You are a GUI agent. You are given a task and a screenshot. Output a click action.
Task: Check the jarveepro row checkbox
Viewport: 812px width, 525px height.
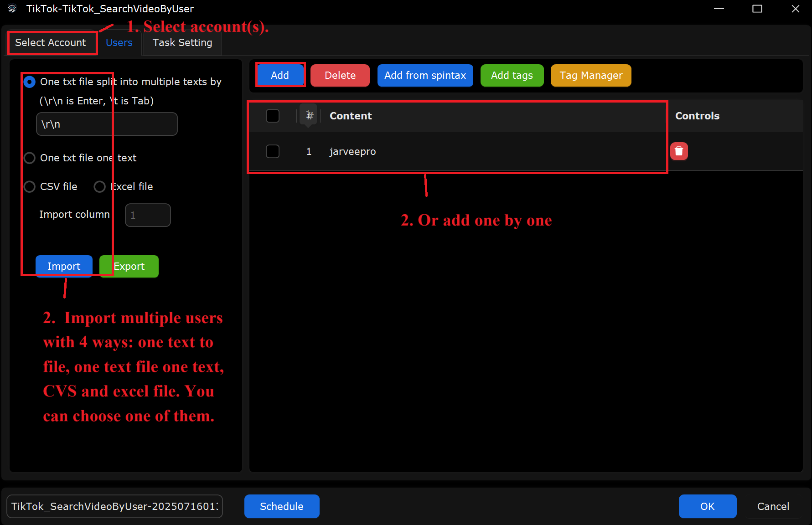click(273, 151)
